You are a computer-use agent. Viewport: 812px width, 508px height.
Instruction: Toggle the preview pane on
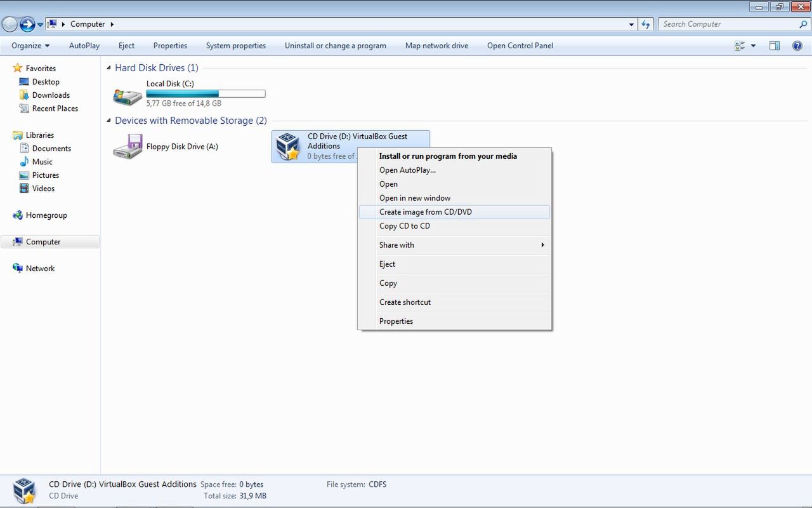pyautogui.click(x=774, y=45)
